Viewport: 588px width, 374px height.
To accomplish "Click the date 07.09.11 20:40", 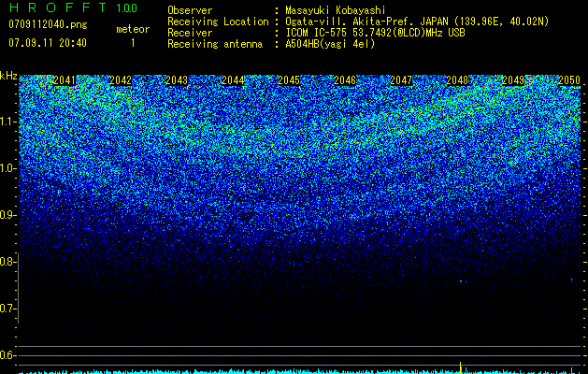I will tap(48, 43).
